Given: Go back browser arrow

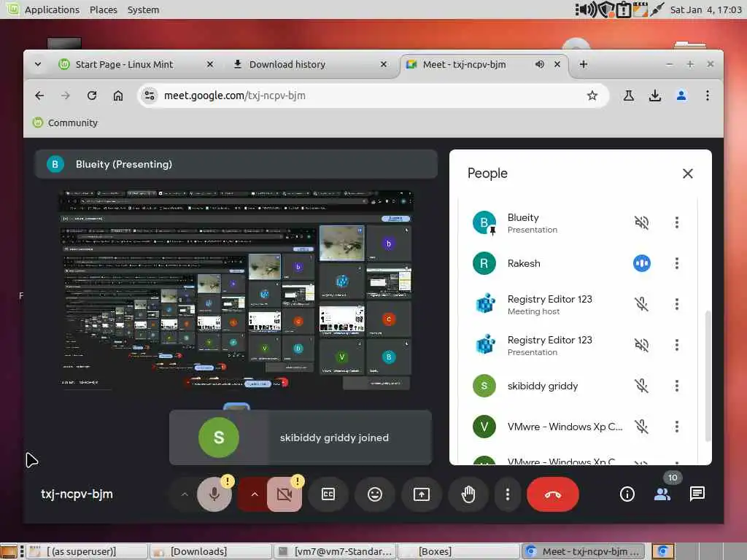Looking at the screenshot, I should tap(39, 96).
